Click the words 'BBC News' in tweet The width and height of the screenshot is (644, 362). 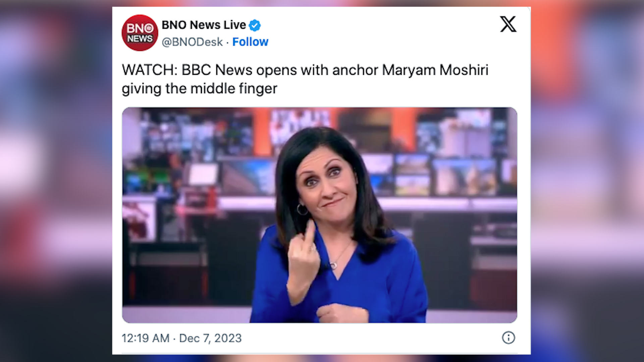point(217,70)
